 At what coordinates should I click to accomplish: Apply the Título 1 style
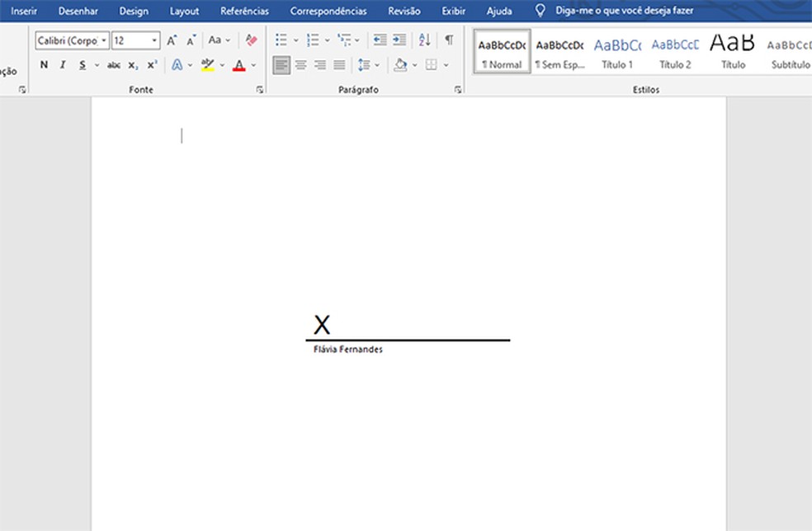pyautogui.click(x=616, y=52)
